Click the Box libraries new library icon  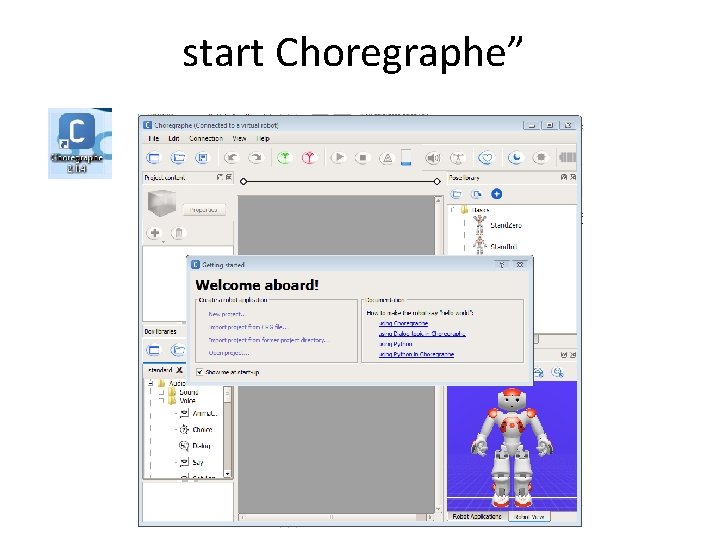154,350
